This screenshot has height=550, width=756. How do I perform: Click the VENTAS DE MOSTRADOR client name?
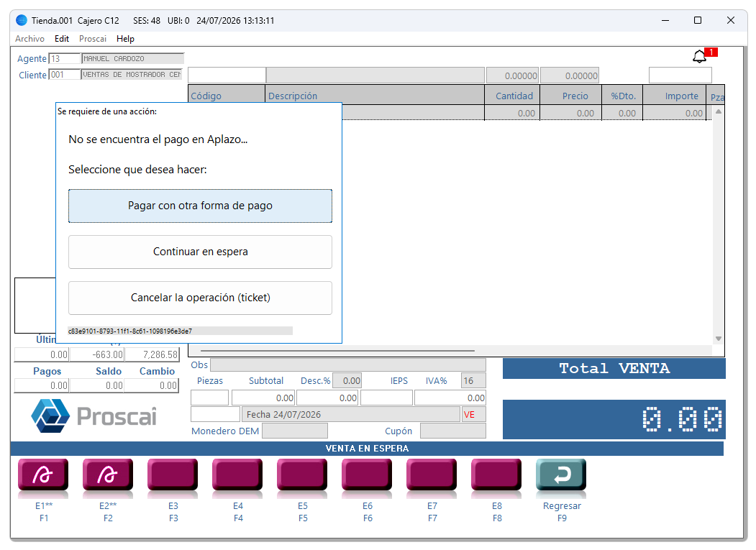click(x=132, y=75)
